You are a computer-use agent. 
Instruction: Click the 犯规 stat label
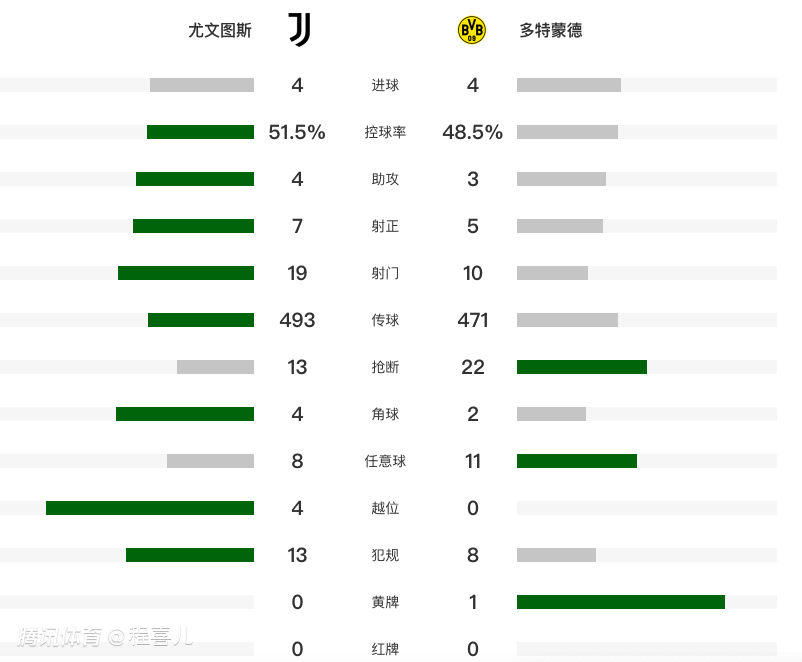pos(385,555)
